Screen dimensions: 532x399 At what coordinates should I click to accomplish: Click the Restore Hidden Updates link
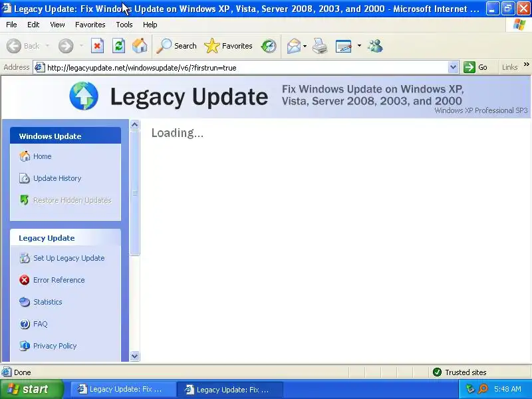click(x=72, y=200)
